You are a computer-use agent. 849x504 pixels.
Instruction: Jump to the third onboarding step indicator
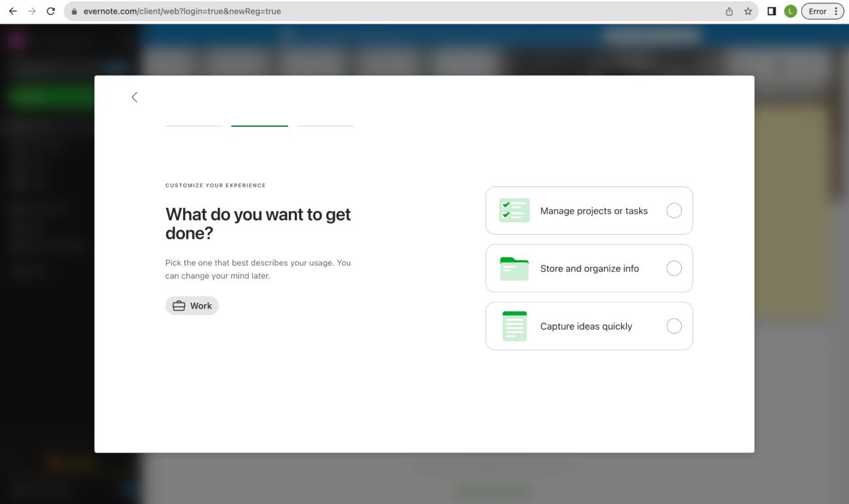tap(325, 126)
